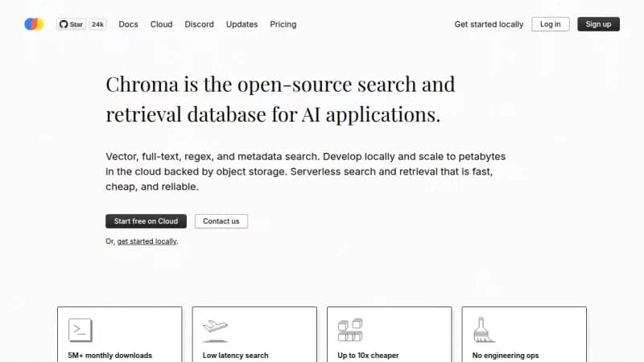This screenshot has width=644, height=362.
Task: Click the airplane takeoff latency icon
Action: 215,331
